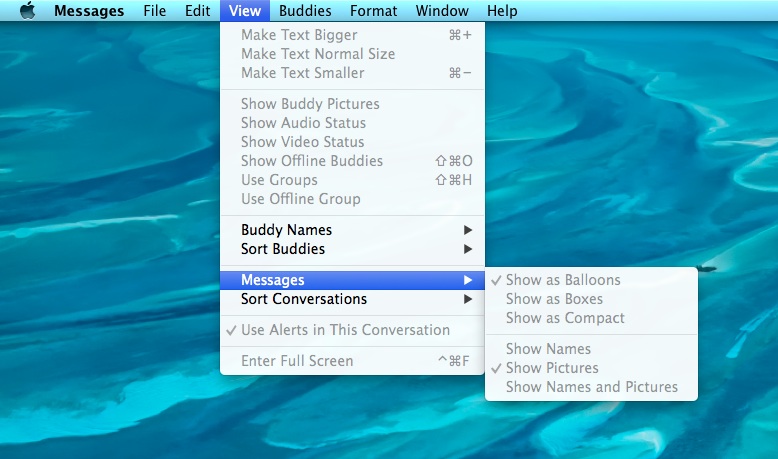Open the Help menu
This screenshot has height=459, width=778.
tap(502, 10)
